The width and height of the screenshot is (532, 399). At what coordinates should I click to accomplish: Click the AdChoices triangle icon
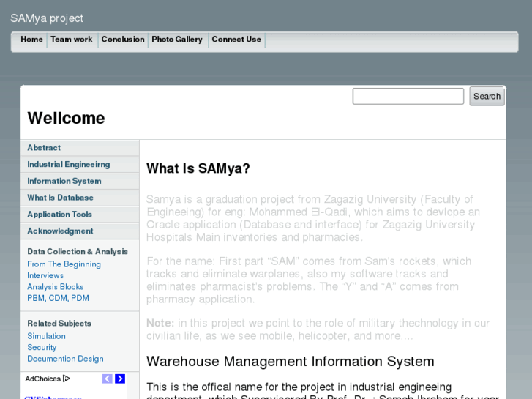(x=67, y=379)
